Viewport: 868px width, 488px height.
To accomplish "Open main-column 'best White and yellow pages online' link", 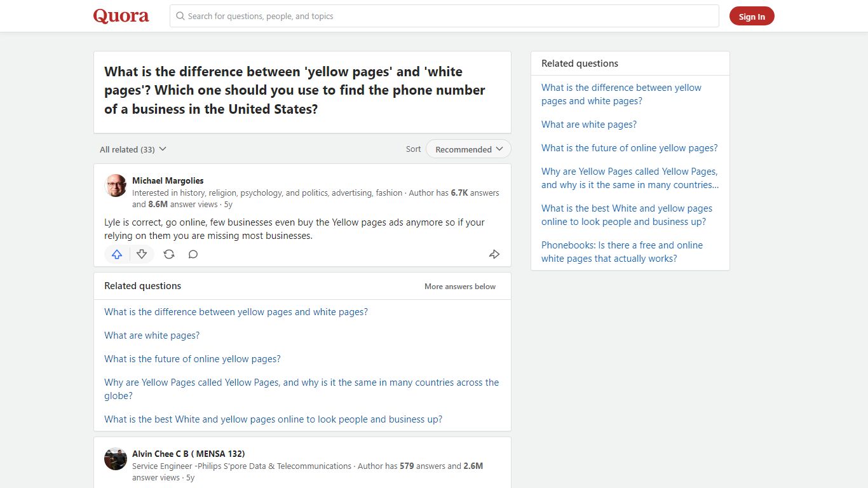I will click(x=273, y=419).
